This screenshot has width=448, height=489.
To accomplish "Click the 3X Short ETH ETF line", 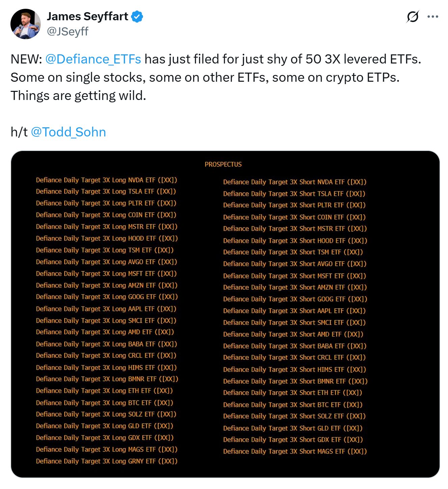I will (292, 393).
